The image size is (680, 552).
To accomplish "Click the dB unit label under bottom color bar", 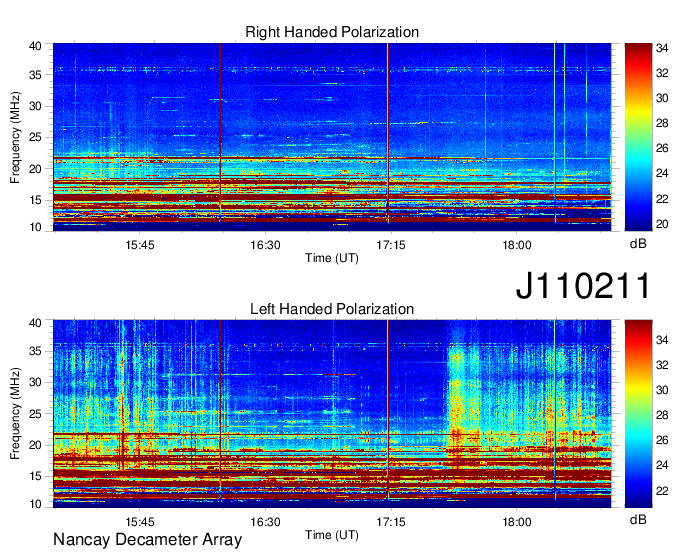I will [638, 519].
